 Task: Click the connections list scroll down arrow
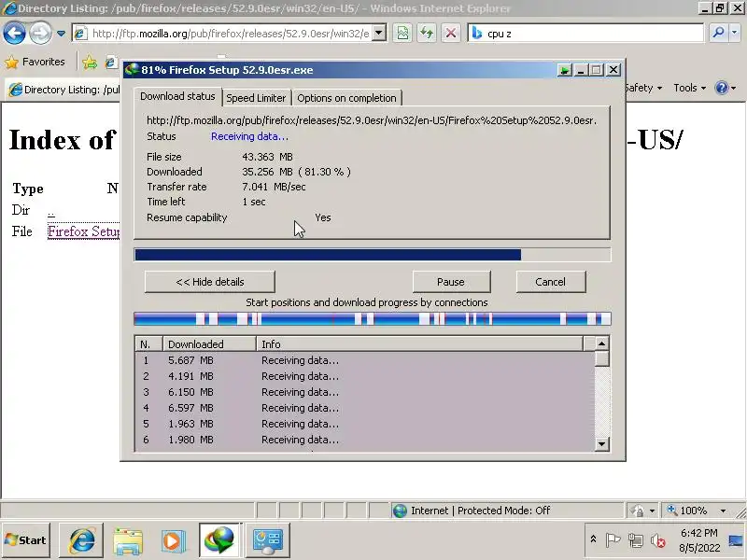[601, 444]
